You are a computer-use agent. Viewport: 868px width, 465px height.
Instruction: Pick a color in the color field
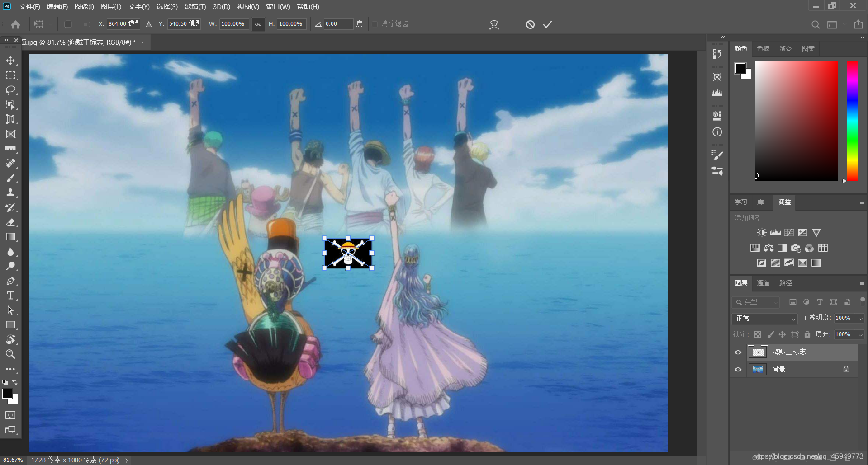[796, 121]
